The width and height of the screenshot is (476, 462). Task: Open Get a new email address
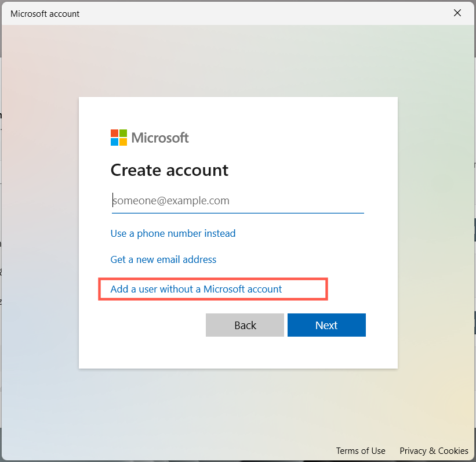[x=163, y=259]
